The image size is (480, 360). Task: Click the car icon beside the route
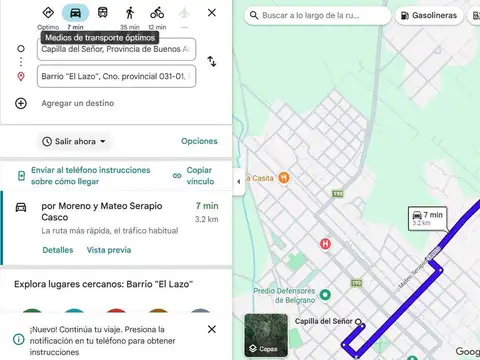(x=21, y=207)
